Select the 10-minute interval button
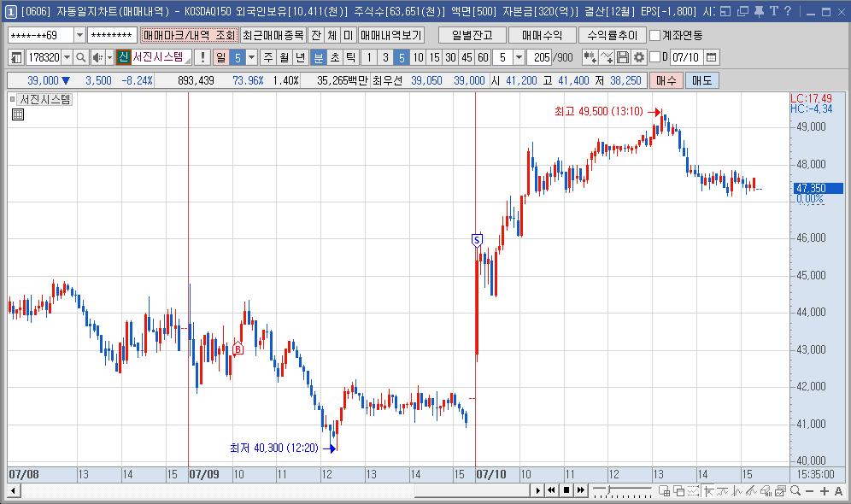The width and height of the screenshot is (851, 504). [418, 57]
